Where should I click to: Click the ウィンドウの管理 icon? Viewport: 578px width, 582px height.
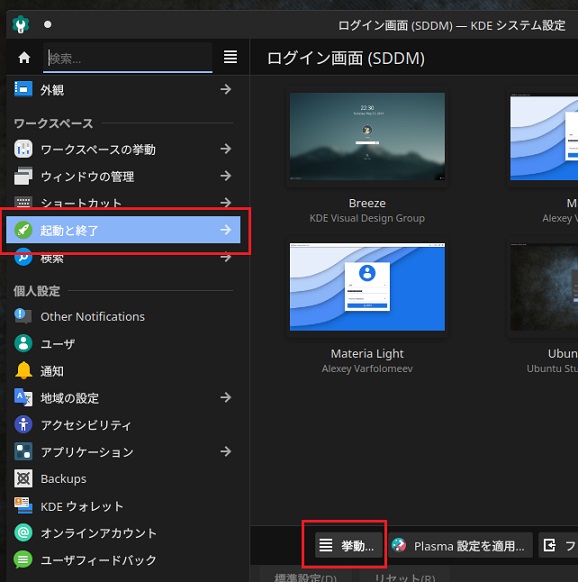click(x=23, y=176)
